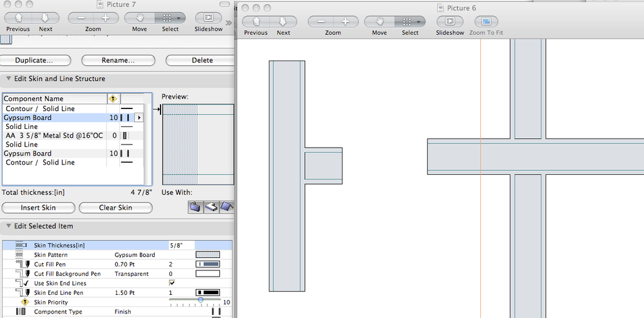This screenshot has width=644, height=318.
Task: Click the Component Name column header
Action: [x=54, y=99]
